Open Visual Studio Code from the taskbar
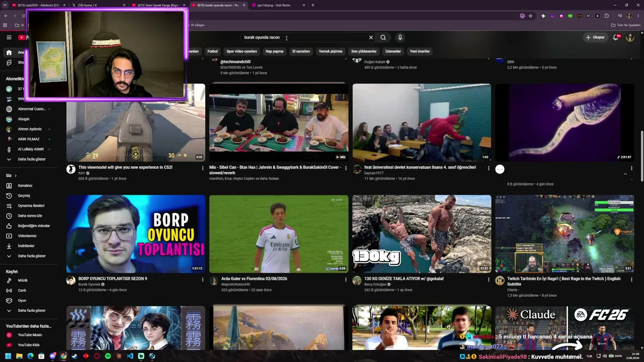Image resolution: width=644 pixels, height=362 pixels. (x=130, y=356)
